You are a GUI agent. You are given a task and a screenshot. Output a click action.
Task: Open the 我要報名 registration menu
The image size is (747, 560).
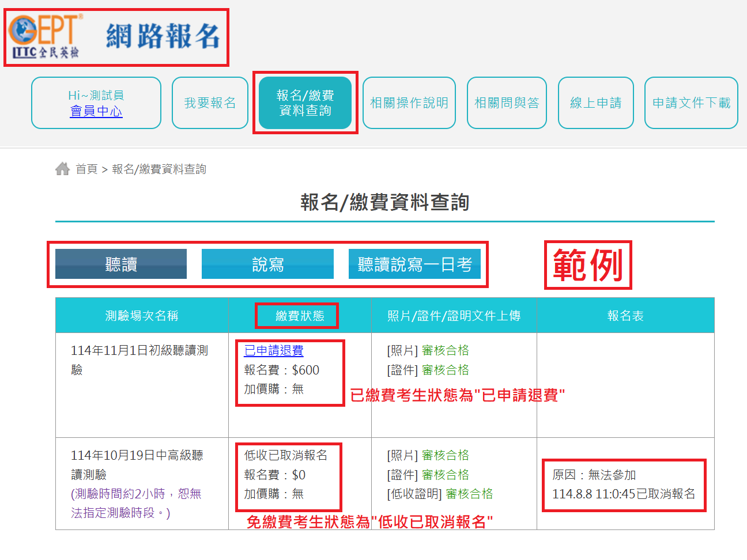[x=210, y=103]
